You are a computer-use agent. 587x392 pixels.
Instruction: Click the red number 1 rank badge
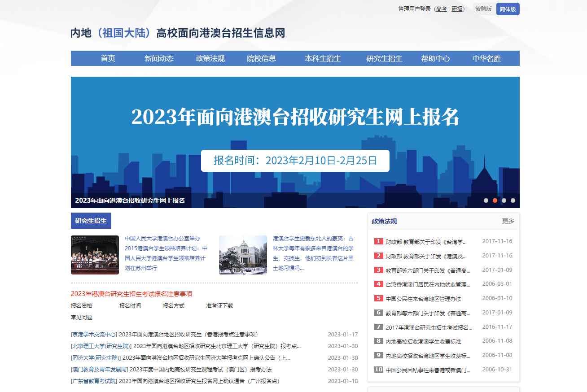(378, 241)
